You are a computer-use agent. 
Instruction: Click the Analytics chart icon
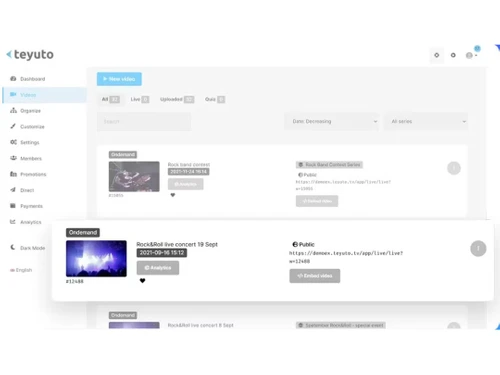click(x=13, y=222)
